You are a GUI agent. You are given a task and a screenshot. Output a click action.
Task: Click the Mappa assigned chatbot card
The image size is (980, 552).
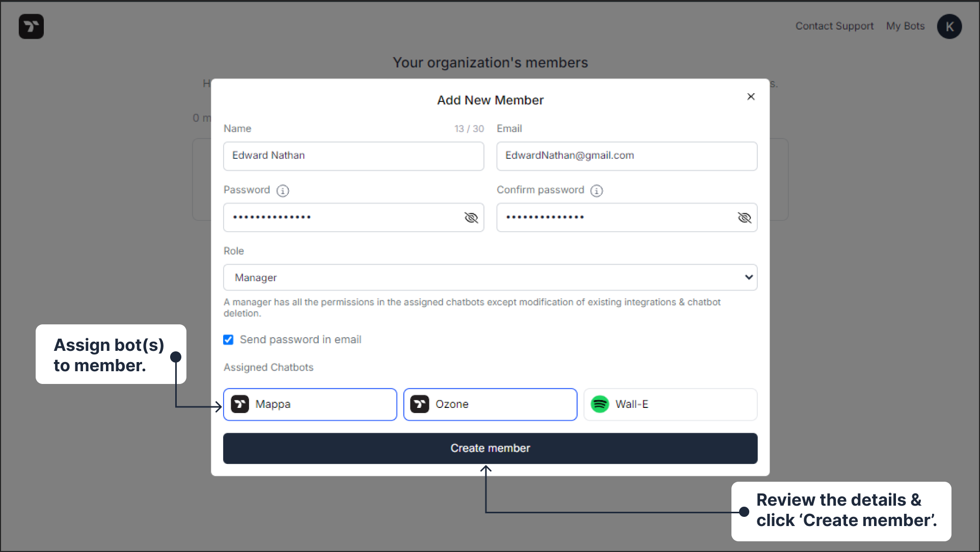(310, 404)
